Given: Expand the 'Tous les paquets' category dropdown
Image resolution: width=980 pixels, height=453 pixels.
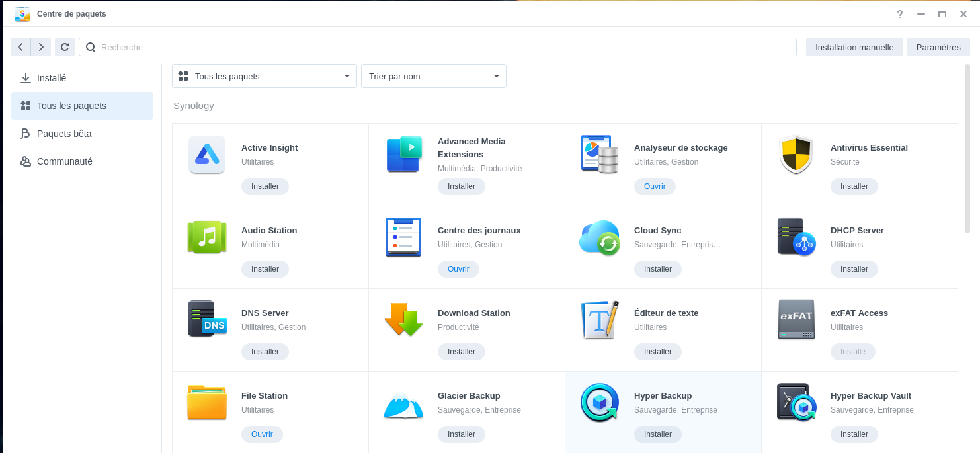Looking at the screenshot, I should pyautogui.click(x=265, y=76).
